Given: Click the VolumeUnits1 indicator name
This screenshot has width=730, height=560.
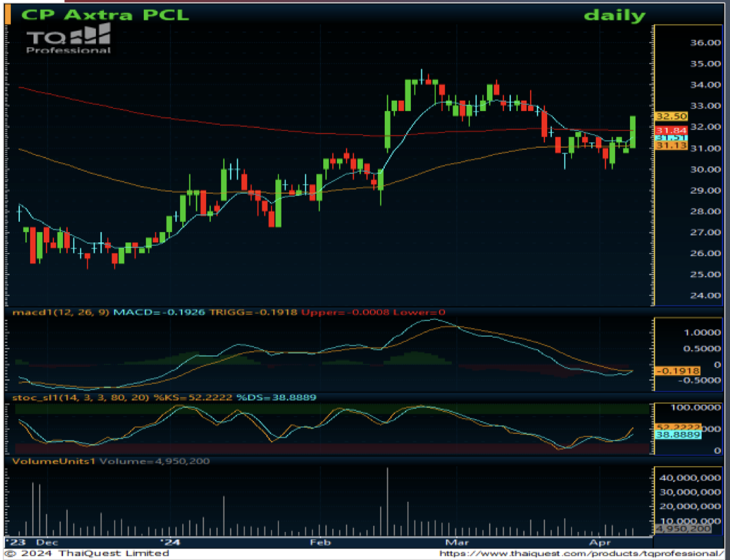Looking at the screenshot, I should pyautogui.click(x=54, y=461).
